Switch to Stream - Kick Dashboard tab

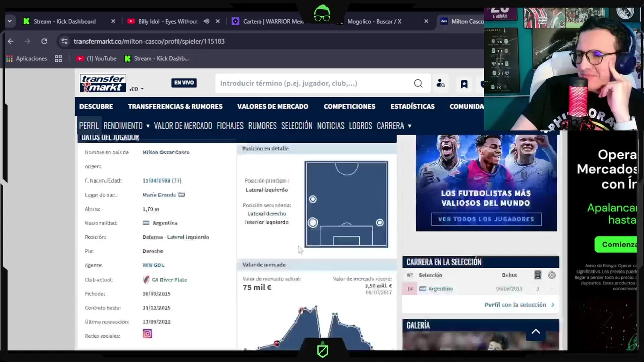pyautogui.click(x=64, y=21)
